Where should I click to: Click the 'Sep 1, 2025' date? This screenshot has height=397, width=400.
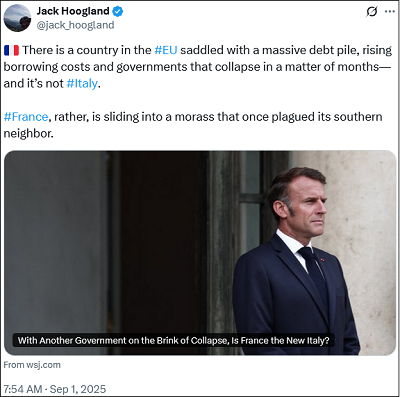pyautogui.click(x=78, y=389)
